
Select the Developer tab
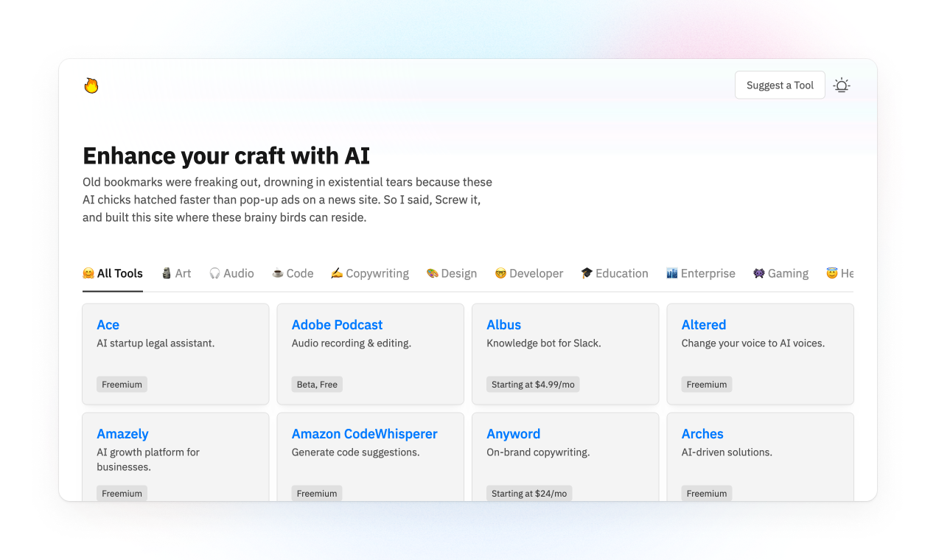[529, 273]
